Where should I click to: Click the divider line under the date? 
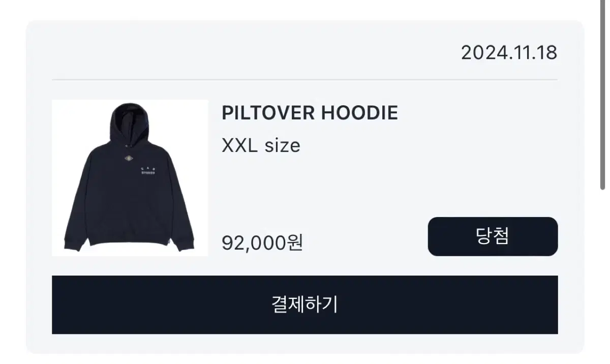[304, 80]
